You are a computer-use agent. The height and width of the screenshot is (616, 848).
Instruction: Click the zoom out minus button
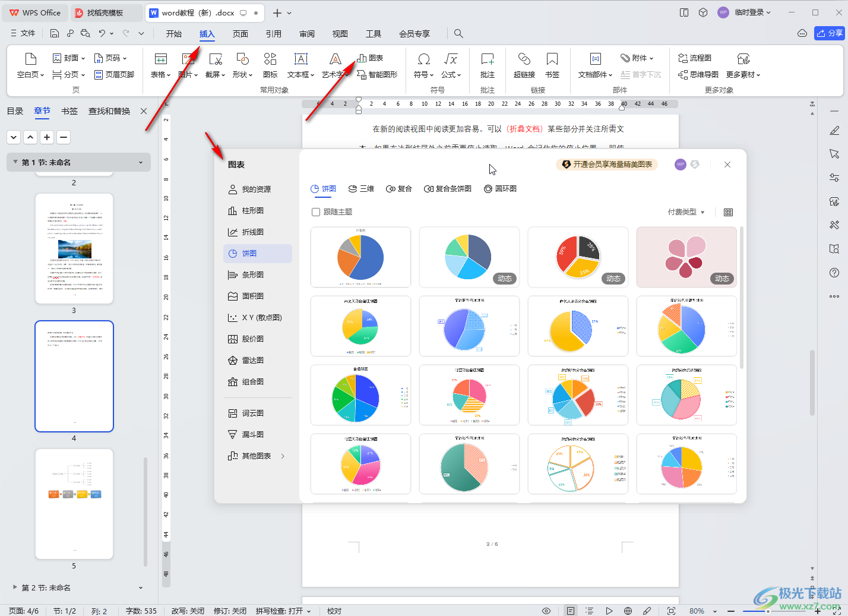tap(731, 611)
